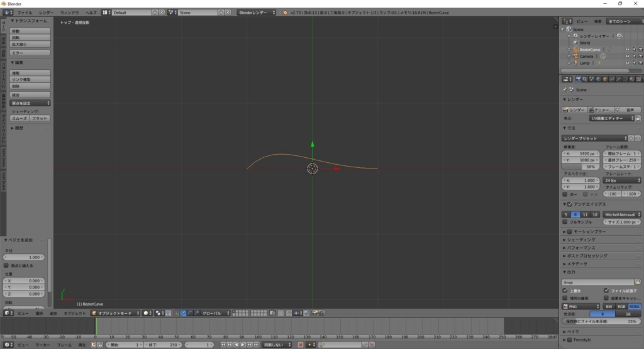Open the Constraints properties tab icon
The height and width of the screenshot is (349, 644).
612,79
